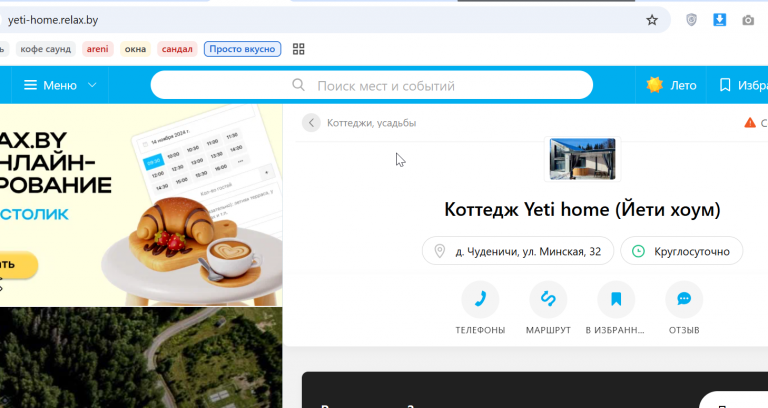
Task: Click the search magnifier icon
Action: 298,85
